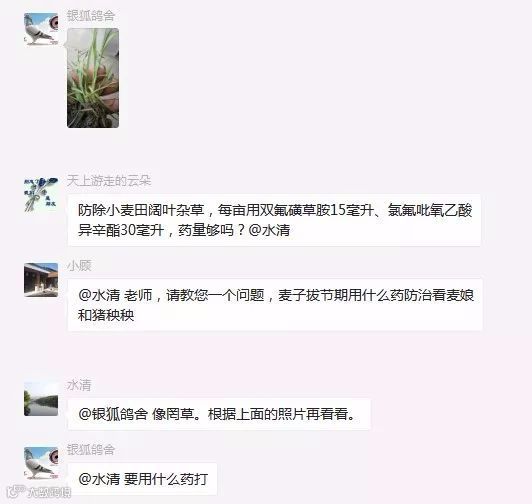The image size is (532, 504).
Task: Tap 水清's reply saying 像罔草
Action: pos(219,414)
